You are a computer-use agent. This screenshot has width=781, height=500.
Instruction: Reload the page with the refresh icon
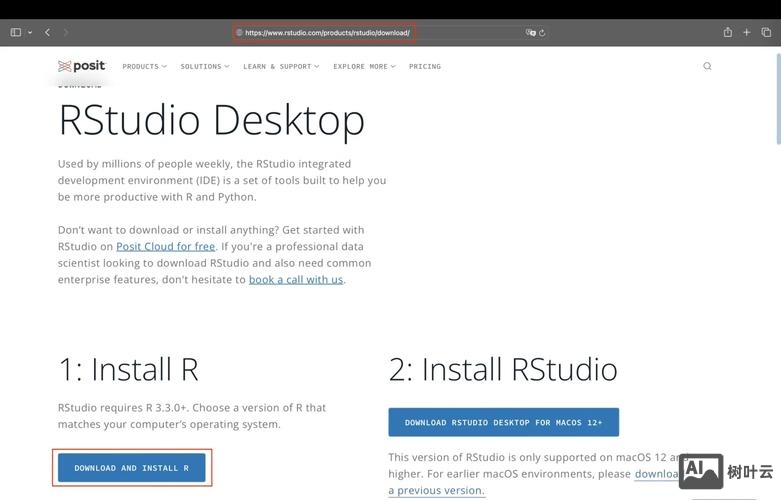(542, 33)
